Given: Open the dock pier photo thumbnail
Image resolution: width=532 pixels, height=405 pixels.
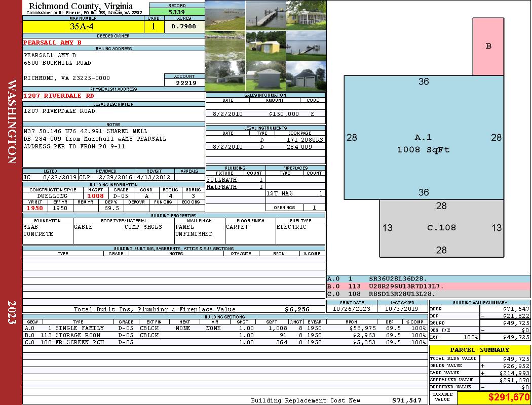Looking at the screenshot, I should click(265, 15).
